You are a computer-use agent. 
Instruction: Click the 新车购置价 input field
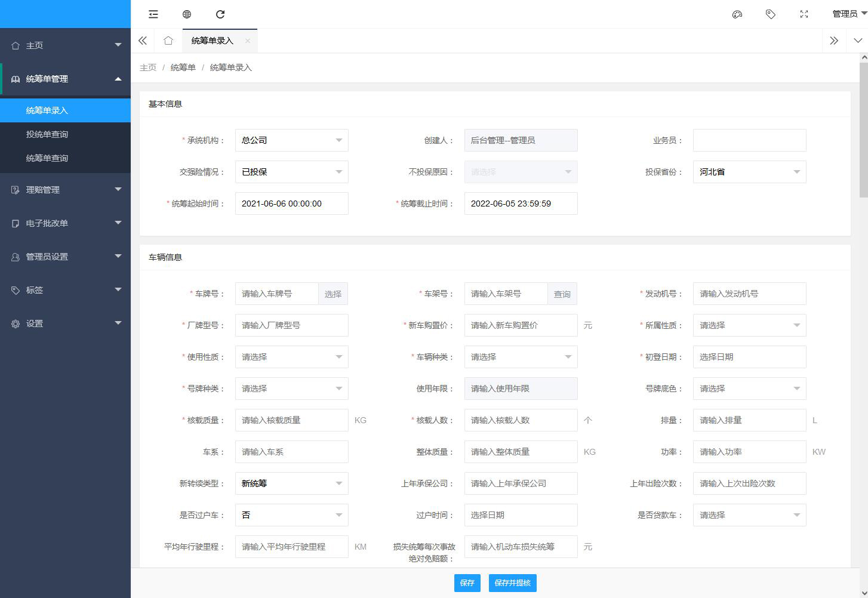point(521,325)
